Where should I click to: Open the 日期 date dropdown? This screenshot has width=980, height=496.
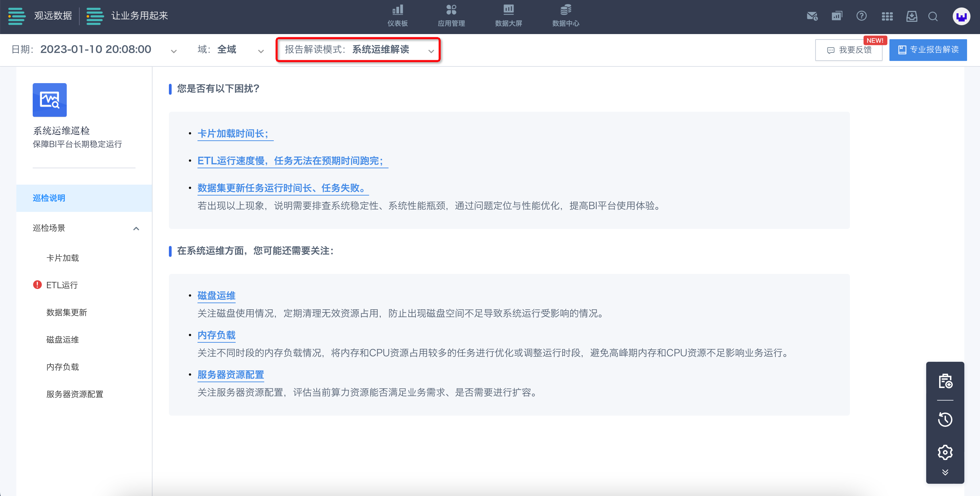click(94, 49)
